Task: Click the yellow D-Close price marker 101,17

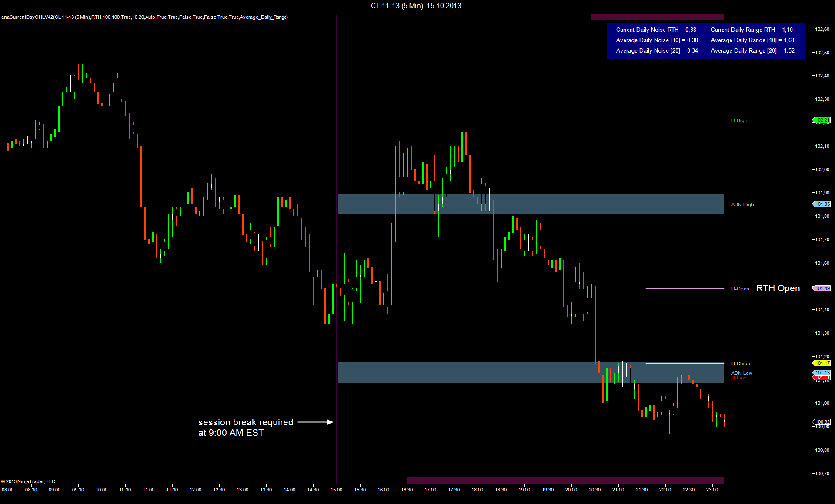Action: pos(822,363)
